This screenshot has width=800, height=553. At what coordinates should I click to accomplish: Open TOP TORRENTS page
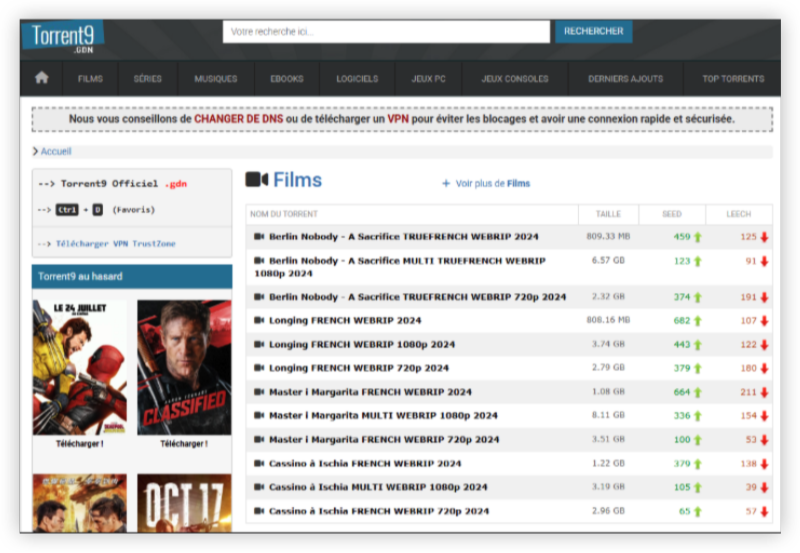(733, 79)
